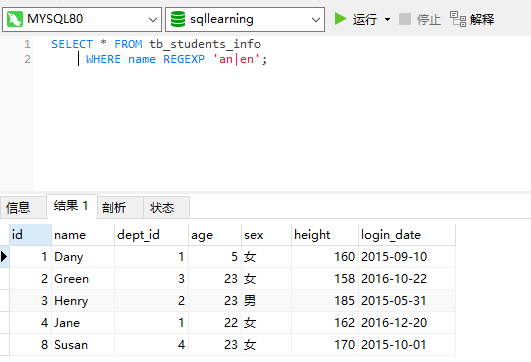Expand the Run button options arrow
The height and width of the screenshot is (362, 531).
pyautogui.click(x=387, y=19)
